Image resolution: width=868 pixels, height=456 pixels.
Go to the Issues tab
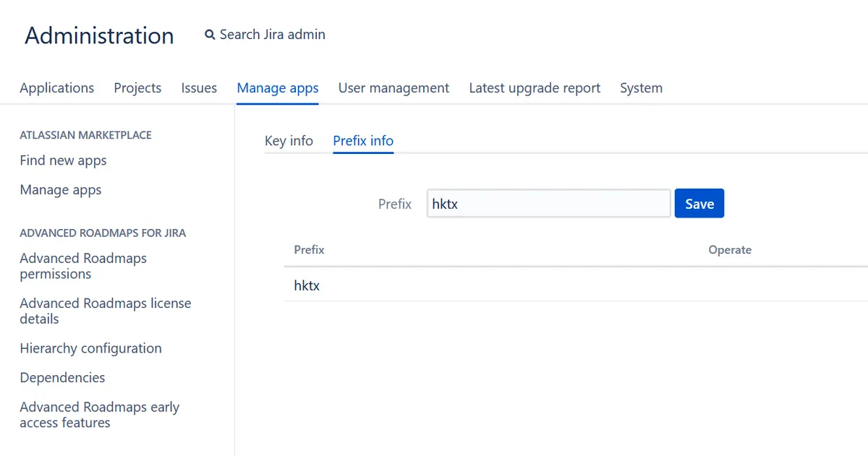click(x=199, y=88)
